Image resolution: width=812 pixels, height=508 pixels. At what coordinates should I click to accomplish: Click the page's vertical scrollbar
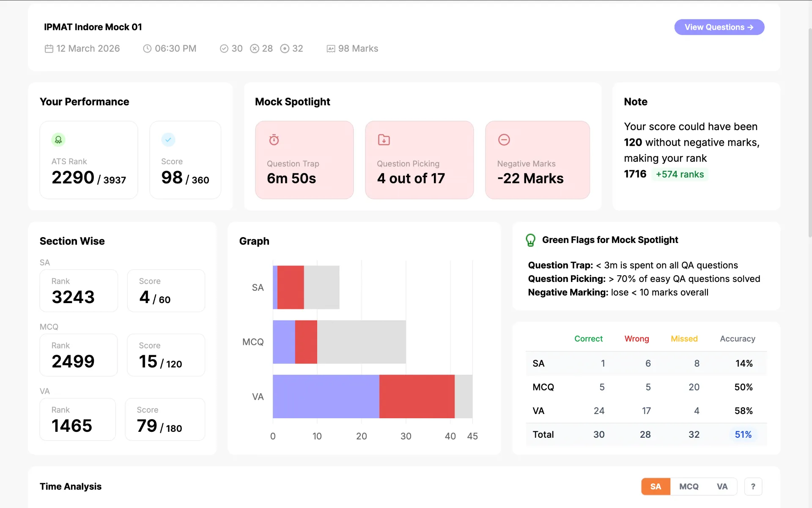coord(809,131)
